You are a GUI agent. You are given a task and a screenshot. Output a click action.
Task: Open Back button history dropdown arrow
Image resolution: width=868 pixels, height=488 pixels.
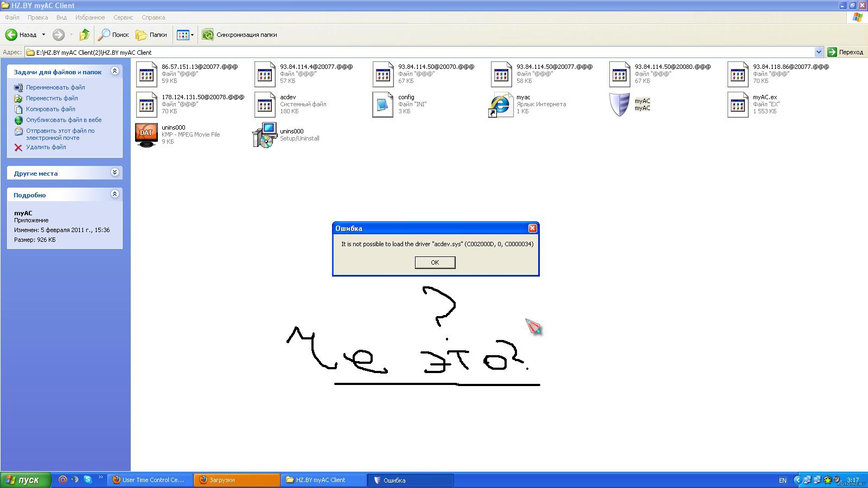point(44,35)
